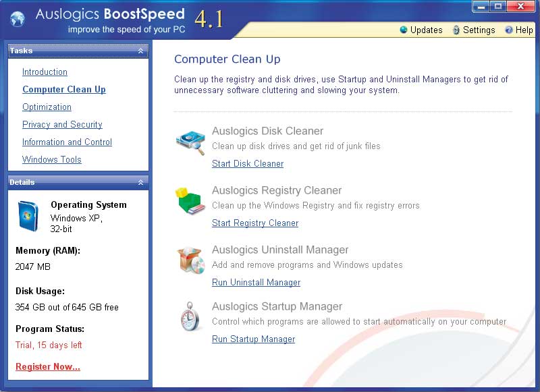
Task: Click the Details panel title text
Action: click(22, 182)
